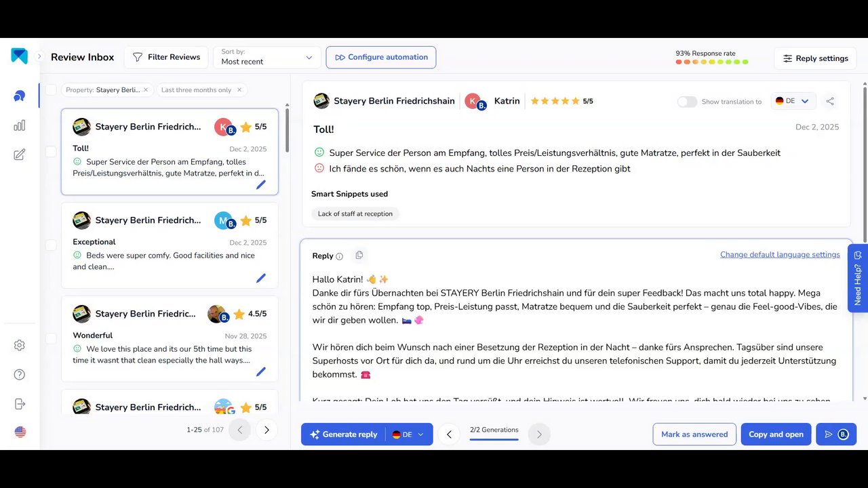868x488 pixels.
Task: Click Generate reply button
Action: pos(343,434)
